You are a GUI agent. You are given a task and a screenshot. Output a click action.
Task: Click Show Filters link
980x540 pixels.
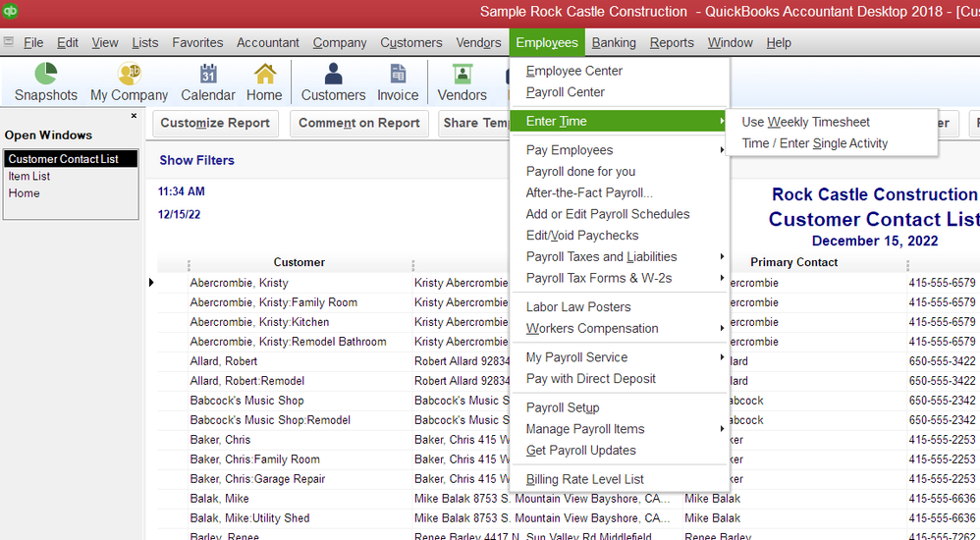196,160
